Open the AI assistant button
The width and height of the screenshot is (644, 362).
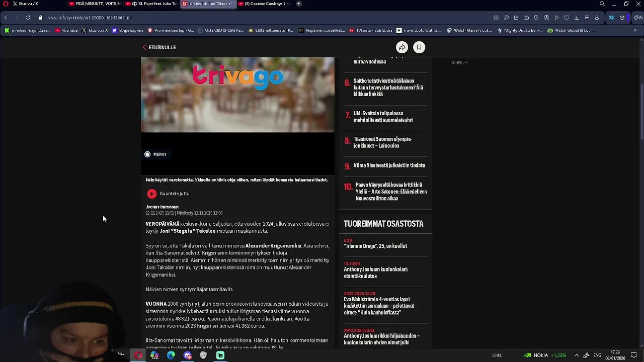click(638, 18)
